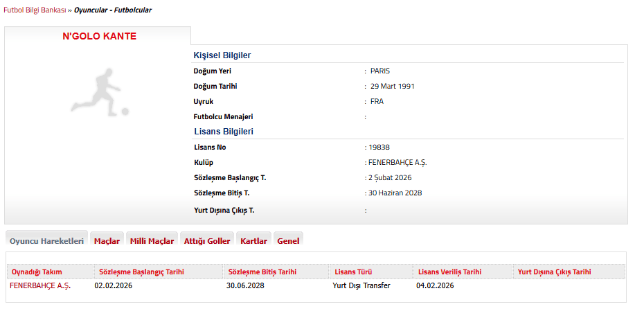Select the Oyuncu Hareketleri tab

(46, 241)
